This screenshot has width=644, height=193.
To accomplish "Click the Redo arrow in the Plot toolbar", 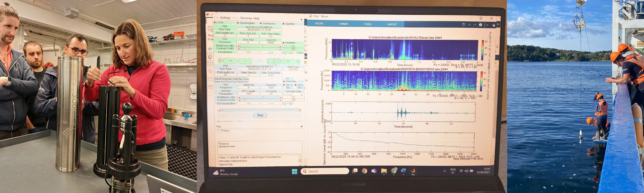I will pos(475,25).
